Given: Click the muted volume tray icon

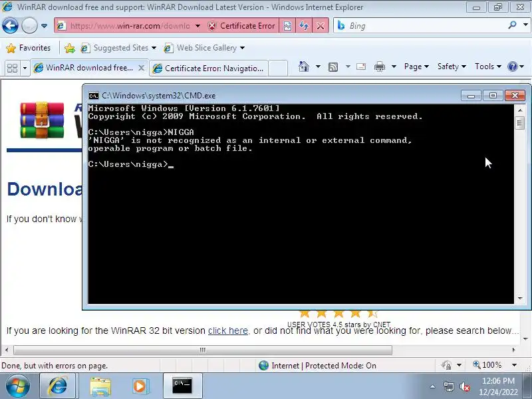Looking at the screenshot, I should tap(465, 386).
